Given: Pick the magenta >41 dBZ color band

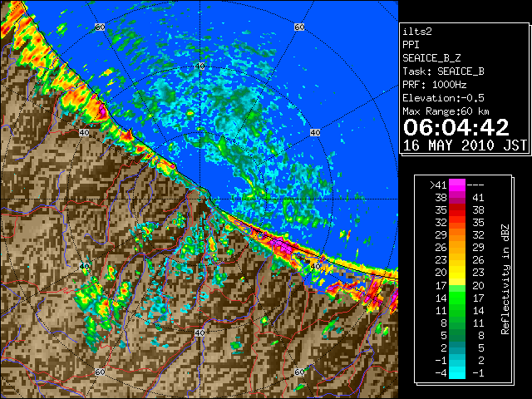Looking at the screenshot, I should pos(457,185).
